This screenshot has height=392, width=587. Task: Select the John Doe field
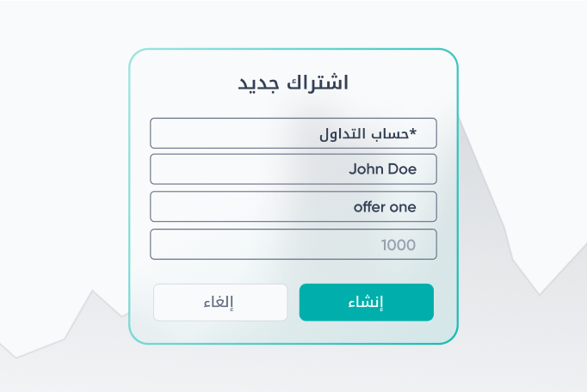(x=293, y=169)
